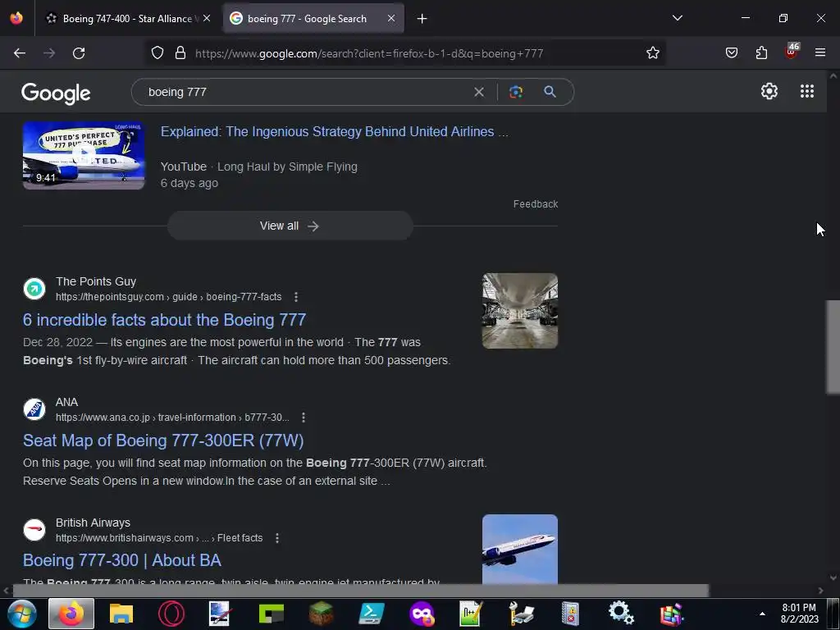The width and height of the screenshot is (840, 630).
Task: Clear the search box text
Action: (479, 92)
